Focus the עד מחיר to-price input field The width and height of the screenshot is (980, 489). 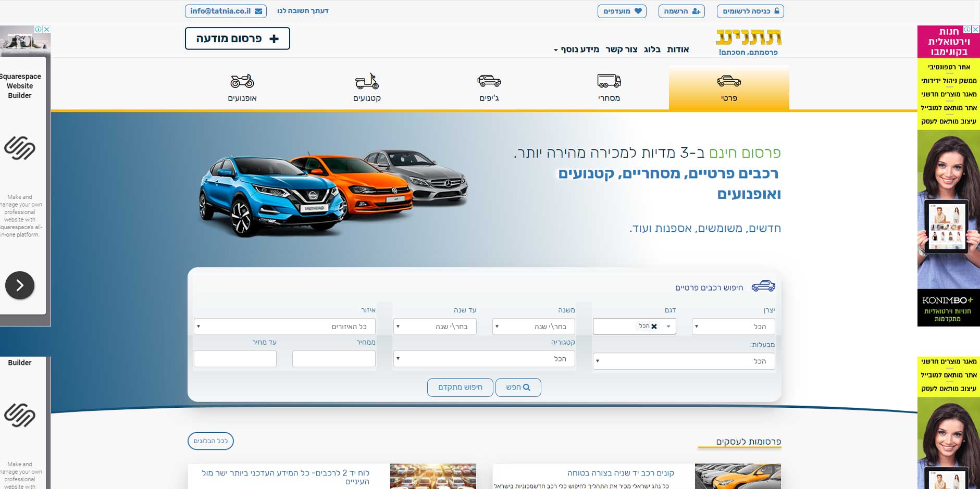tap(235, 359)
